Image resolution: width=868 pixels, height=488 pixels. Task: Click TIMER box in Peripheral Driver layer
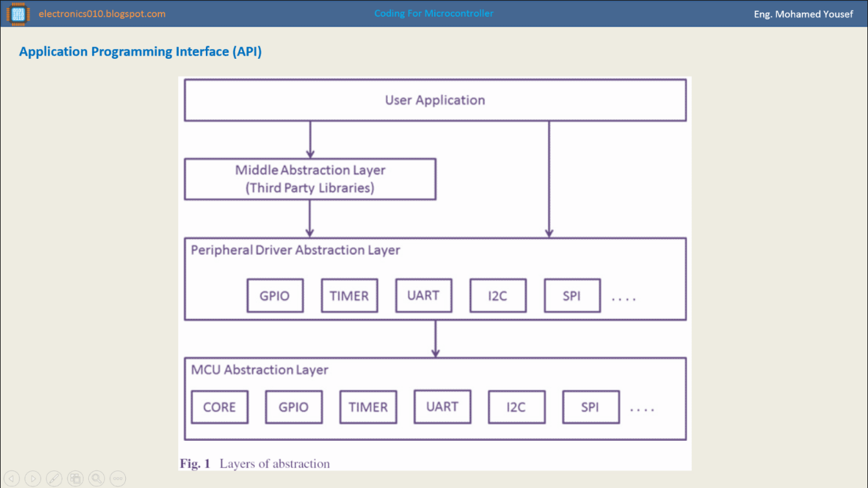(x=349, y=296)
